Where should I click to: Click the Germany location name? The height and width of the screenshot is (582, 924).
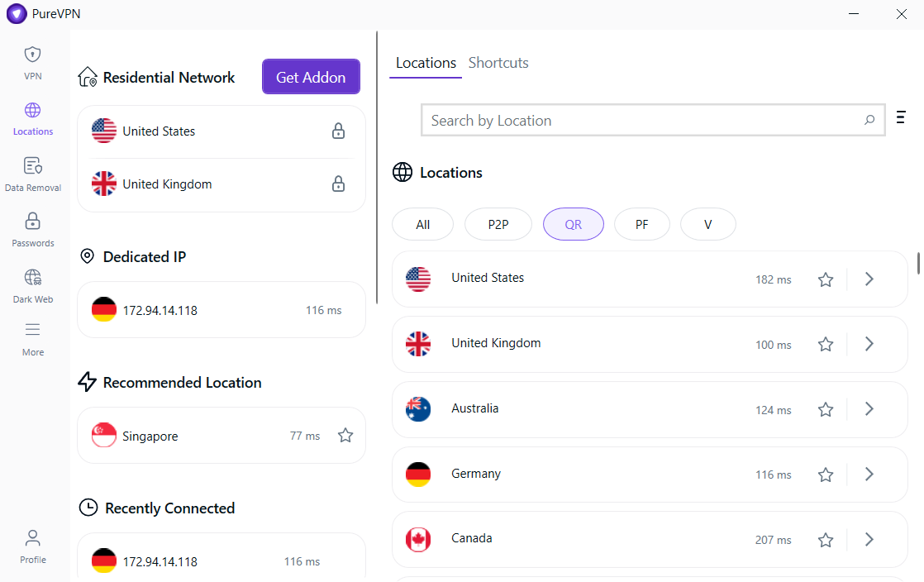click(x=475, y=474)
